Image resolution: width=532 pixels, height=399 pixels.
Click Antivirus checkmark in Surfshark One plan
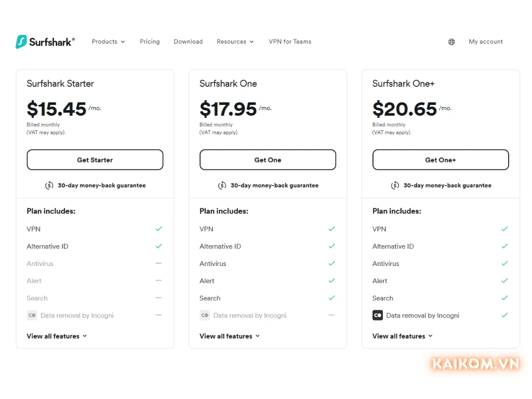(331, 263)
